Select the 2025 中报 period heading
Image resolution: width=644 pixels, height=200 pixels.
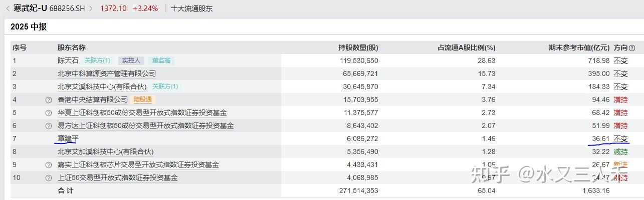(29, 27)
